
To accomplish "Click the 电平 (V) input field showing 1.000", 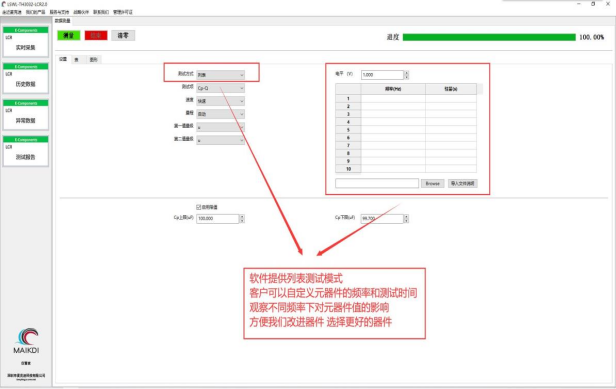I will pyautogui.click(x=382, y=75).
